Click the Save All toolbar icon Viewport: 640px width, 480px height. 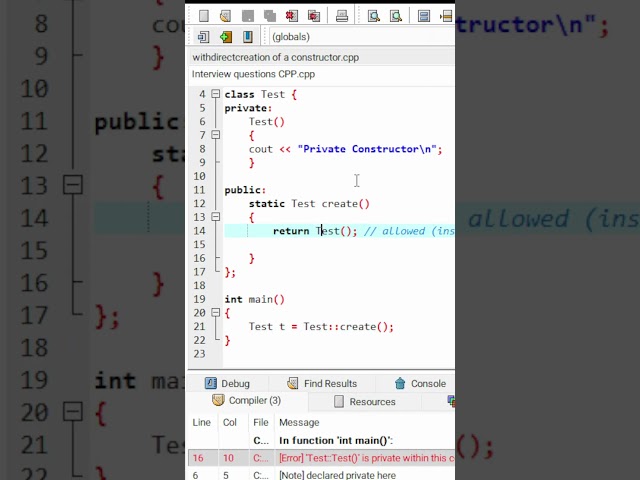(x=270, y=16)
